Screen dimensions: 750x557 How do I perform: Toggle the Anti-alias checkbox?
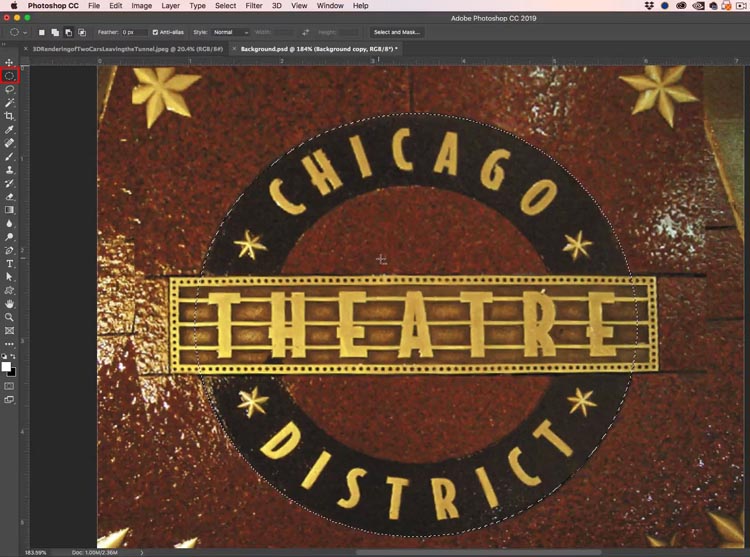[155, 32]
